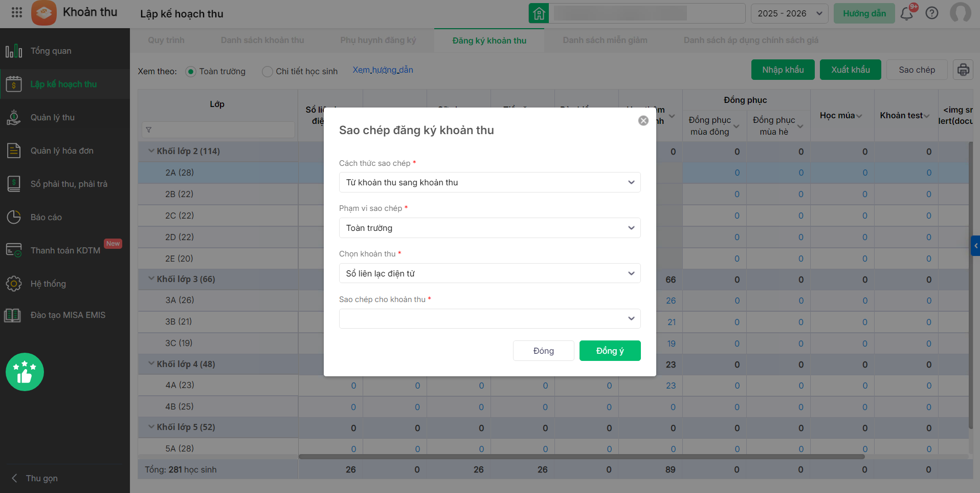Click the Đồng ý button
Image resolution: width=980 pixels, height=493 pixels.
(610, 351)
